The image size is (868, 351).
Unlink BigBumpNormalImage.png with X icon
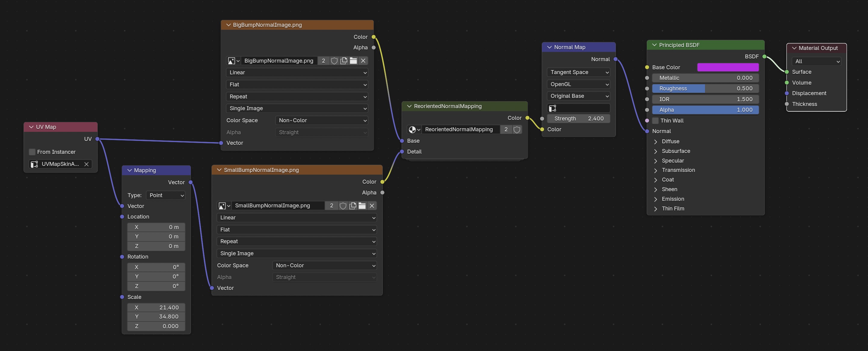(363, 61)
